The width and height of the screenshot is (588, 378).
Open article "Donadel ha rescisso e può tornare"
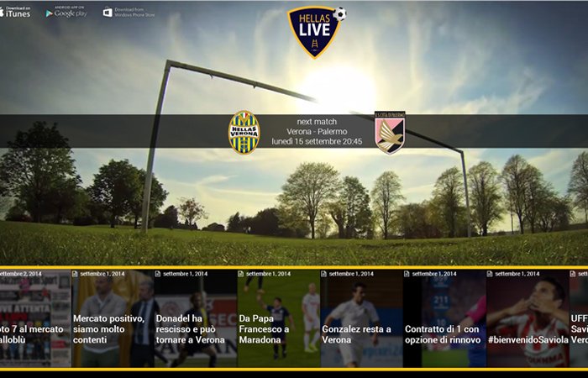tap(196, 318)
